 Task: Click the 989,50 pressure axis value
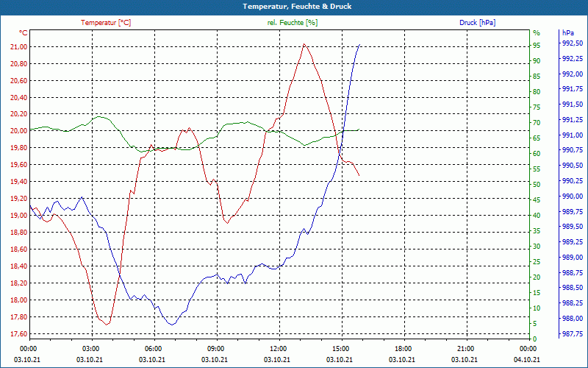[x=573, y=227]
